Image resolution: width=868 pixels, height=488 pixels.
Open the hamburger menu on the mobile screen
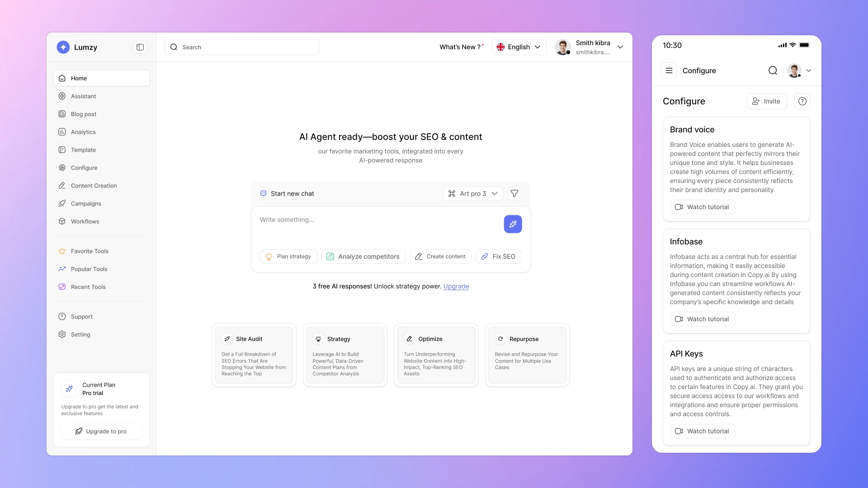point(669,70)
